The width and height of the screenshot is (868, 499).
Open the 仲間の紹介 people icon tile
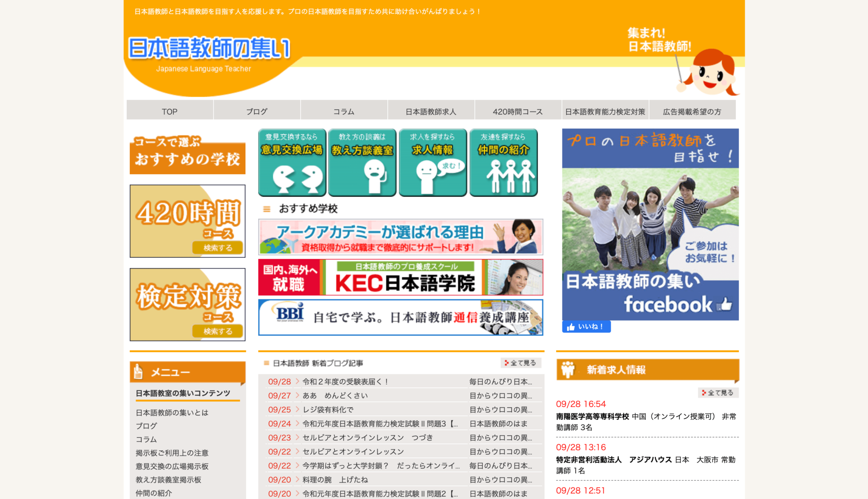[503, 162]
